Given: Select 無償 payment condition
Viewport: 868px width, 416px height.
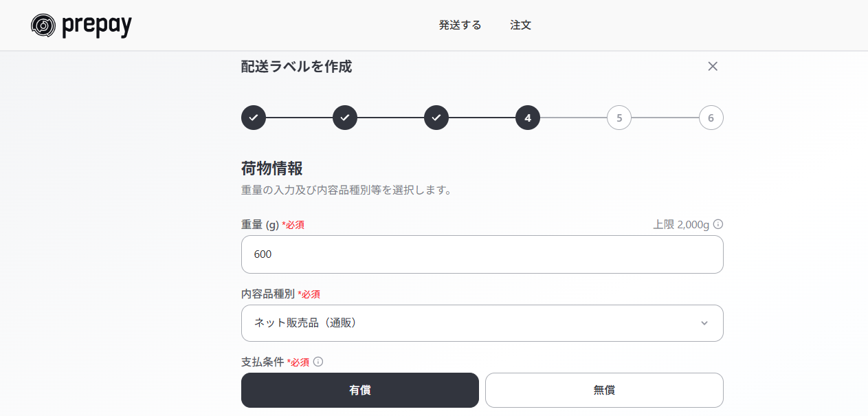Looking at the screenshot, I should pyautogui.click(x=604, y=390).
